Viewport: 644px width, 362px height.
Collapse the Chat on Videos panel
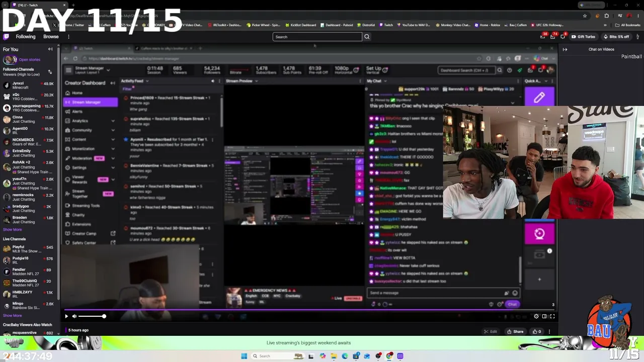pos(565,49)
